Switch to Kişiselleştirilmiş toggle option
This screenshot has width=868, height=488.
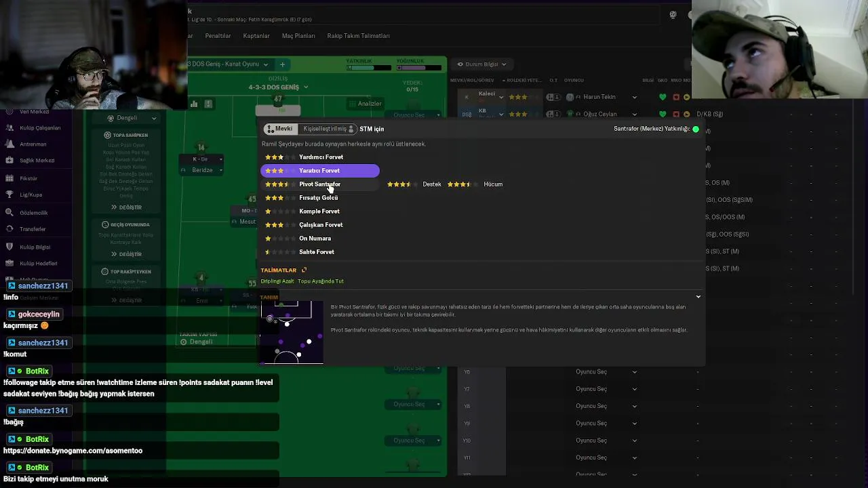(x=328, y=129)
